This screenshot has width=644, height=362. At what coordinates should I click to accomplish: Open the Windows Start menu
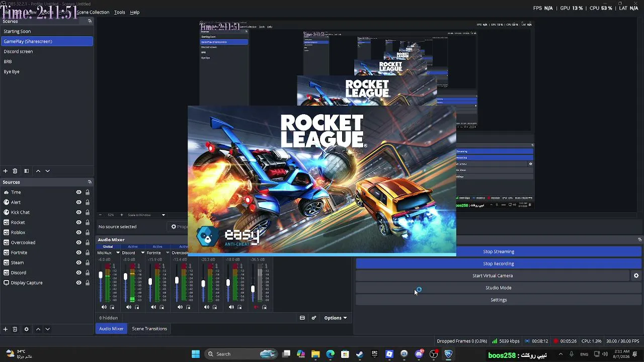(x=196, y=354)
